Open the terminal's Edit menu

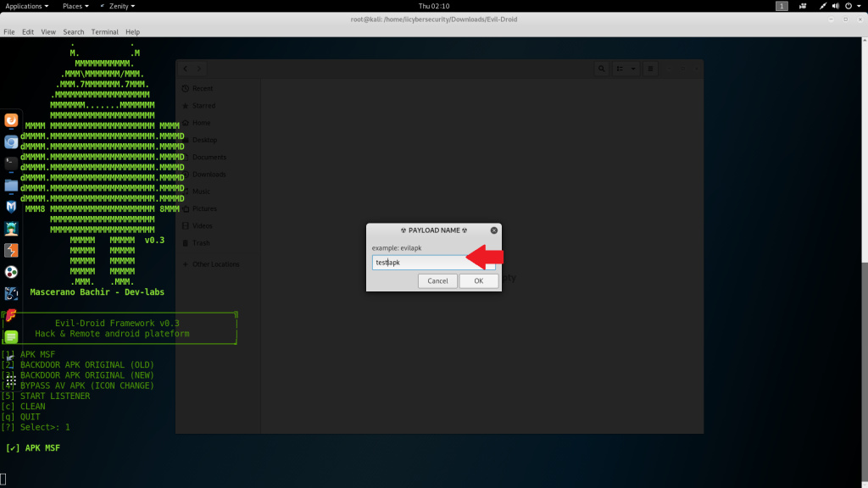pyautogui.click(x=28, y=32)
